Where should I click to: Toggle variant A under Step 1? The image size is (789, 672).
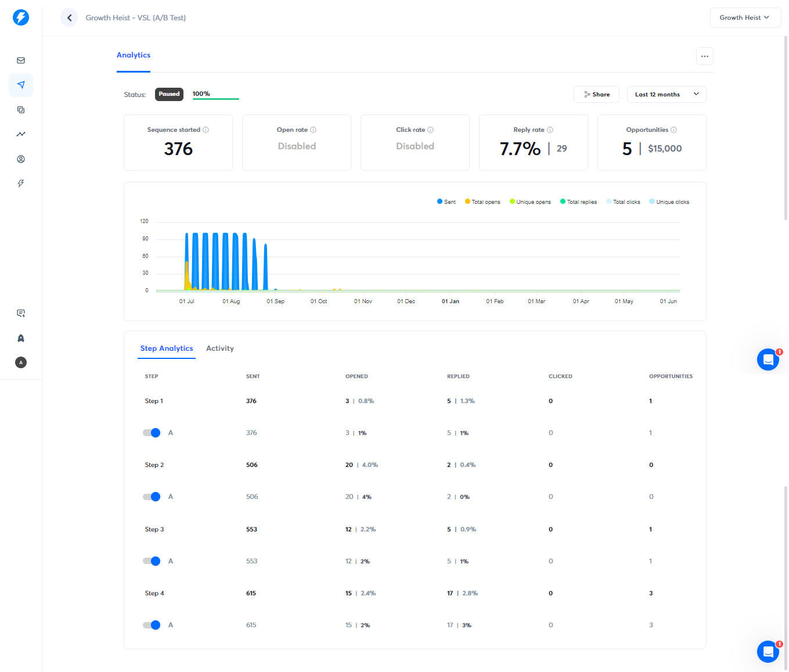152,433
